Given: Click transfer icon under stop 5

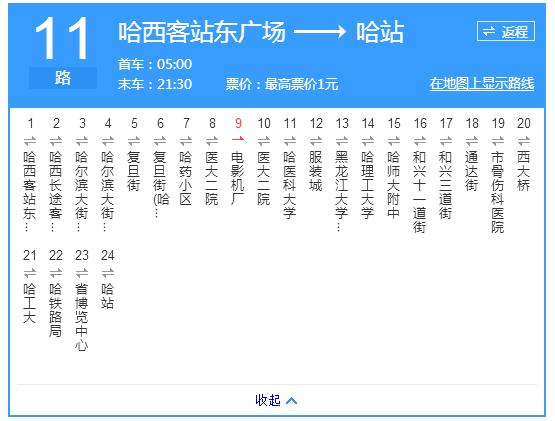Looking at the screenshot, I should (x=134, y=141).
